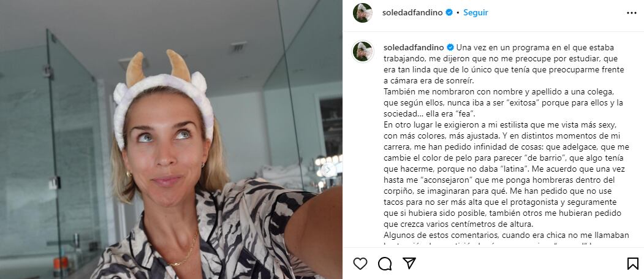Click the caption line 'Algunos de estos comentarios'
Screen dimensions: 644x279
coord(506,235)
